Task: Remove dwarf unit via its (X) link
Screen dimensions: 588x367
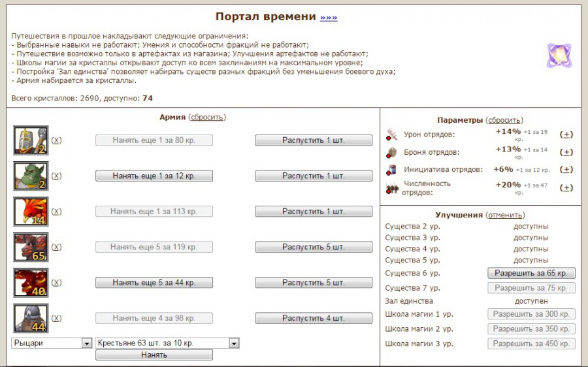Action: [56, 318]
